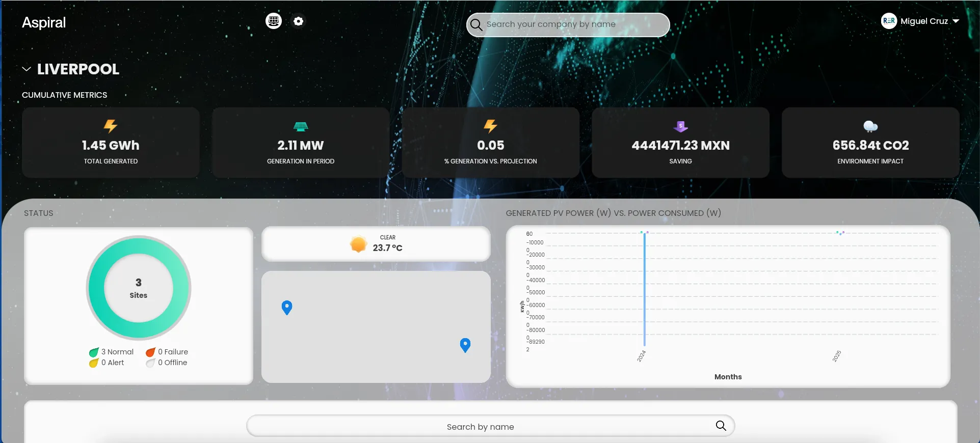This screenshot has width=980, height=443.
Task: Click the Total Generated lightning icon
Action: tap(111, 126)
